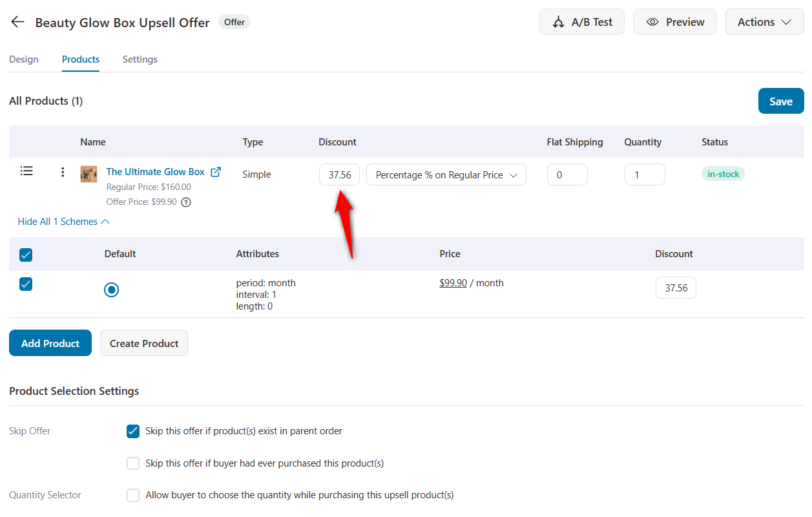Click the Offer Price help tooltip icon

[186, 202]
